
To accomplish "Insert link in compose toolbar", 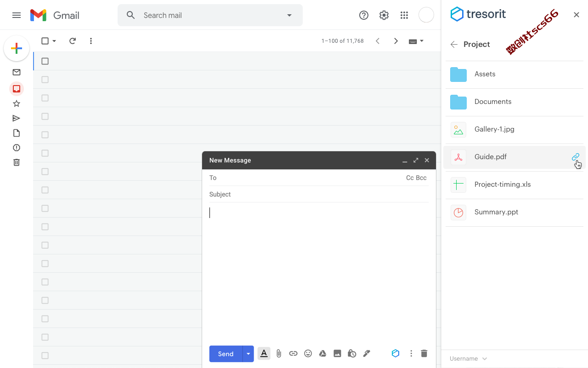I will (293, 353).
